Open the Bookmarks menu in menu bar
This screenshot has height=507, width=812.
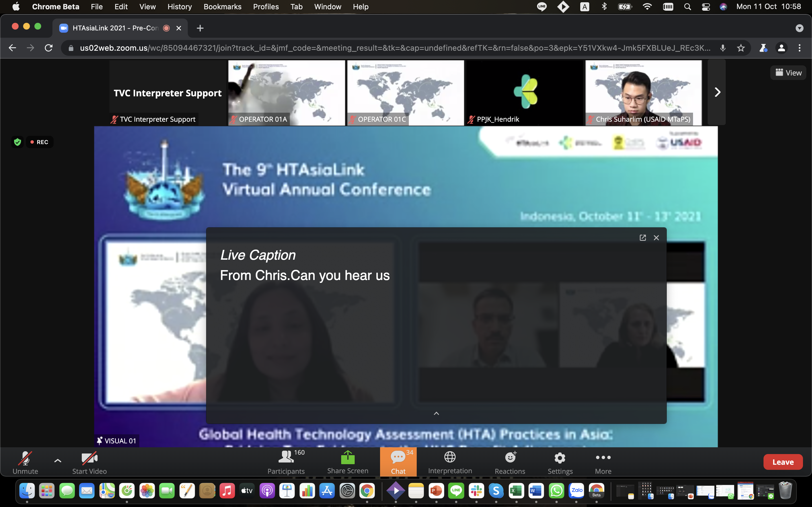(222, 7)
